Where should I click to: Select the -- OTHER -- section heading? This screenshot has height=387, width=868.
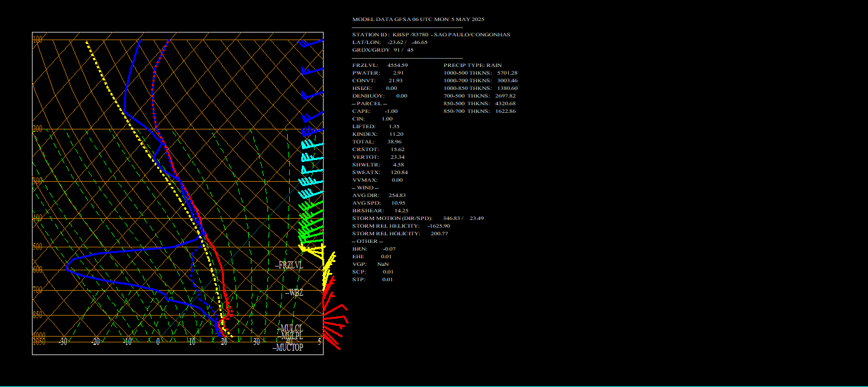click(x=368, y=241)
